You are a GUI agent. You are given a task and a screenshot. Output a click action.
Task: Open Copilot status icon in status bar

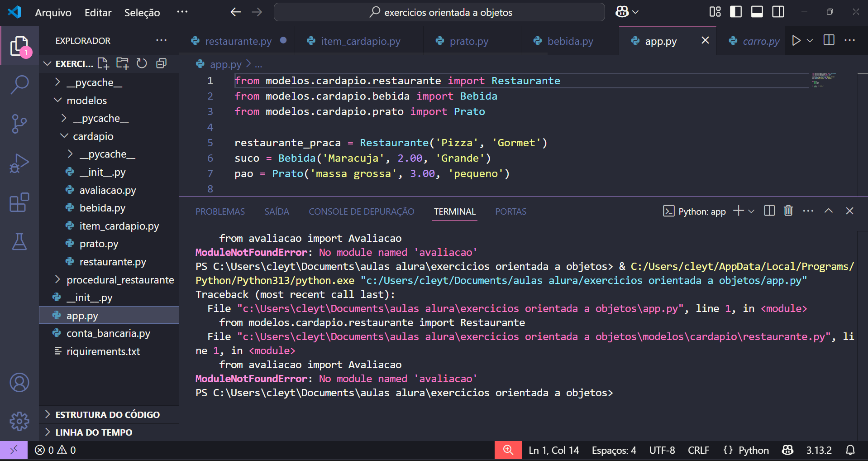click(x=788, y=450)
